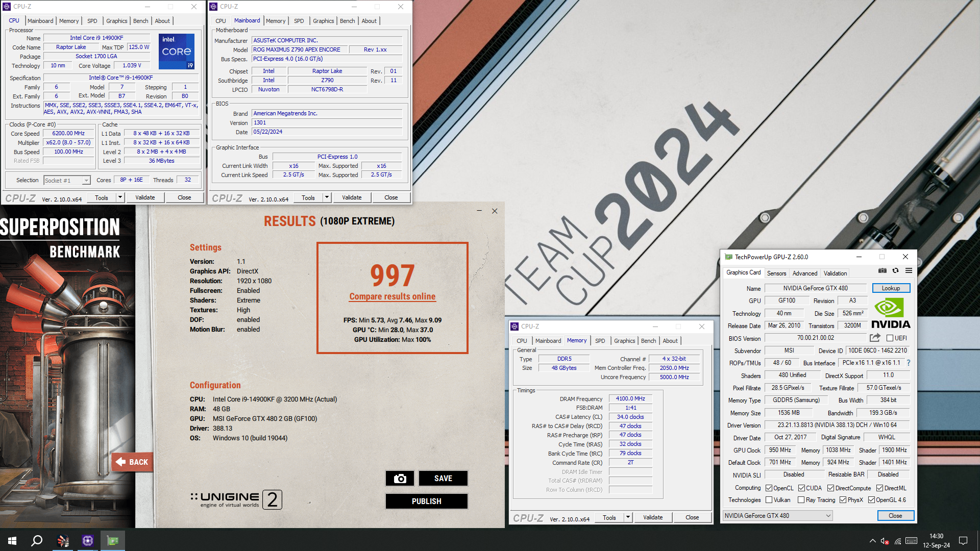The width and height of the screenshot is (980, 551).
Task: Click the Superposition taskbar icon
Action: pos(63,541)
